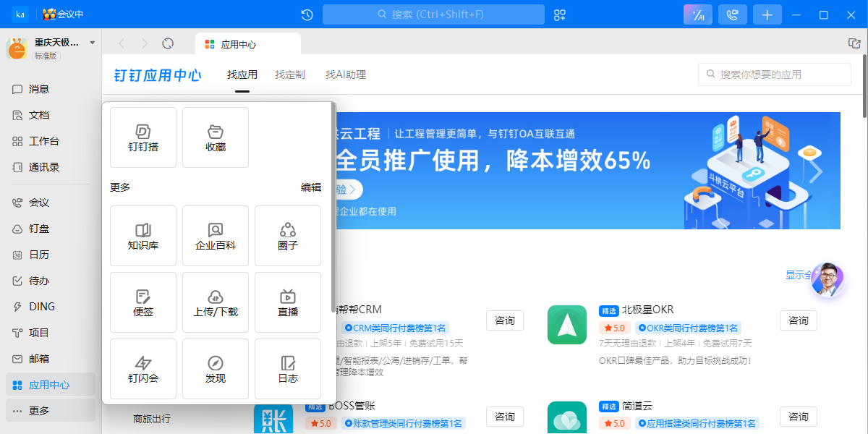Open the history clock icon
This screenshot has width=868, height=434.
(307, 14)
